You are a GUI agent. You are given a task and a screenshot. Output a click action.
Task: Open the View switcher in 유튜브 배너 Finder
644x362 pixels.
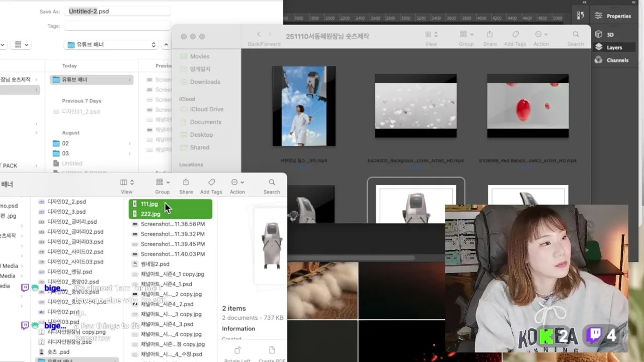[127, 183]
